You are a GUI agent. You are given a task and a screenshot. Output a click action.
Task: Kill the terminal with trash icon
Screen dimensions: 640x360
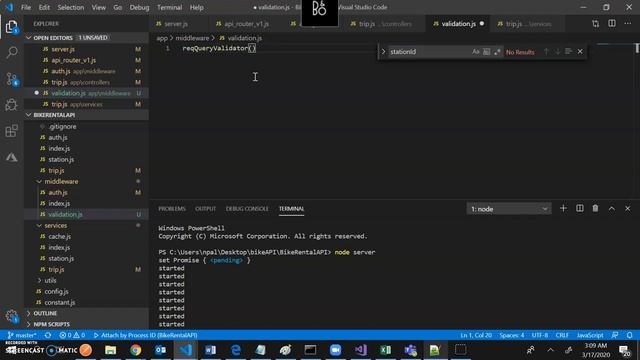click(x=596, y=209)
